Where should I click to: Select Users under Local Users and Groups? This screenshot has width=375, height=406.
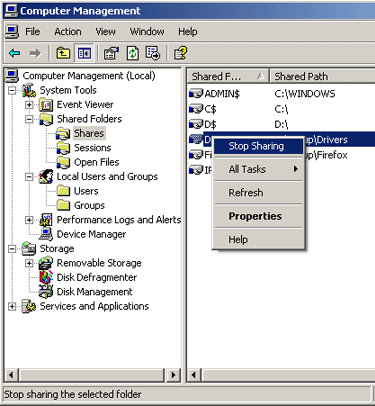(x=86, y=191)
